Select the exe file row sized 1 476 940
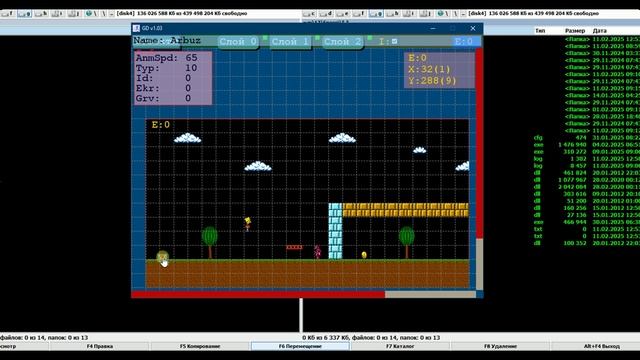 coord(586,144)
